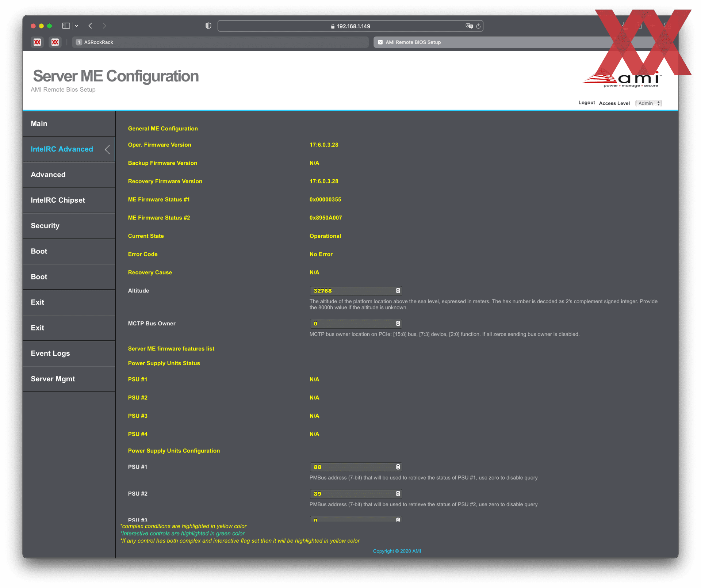Image resolution: width=701 pixels, height=588 pixels.
Task: Click the Access Level label
Action: tap(614, 103)
